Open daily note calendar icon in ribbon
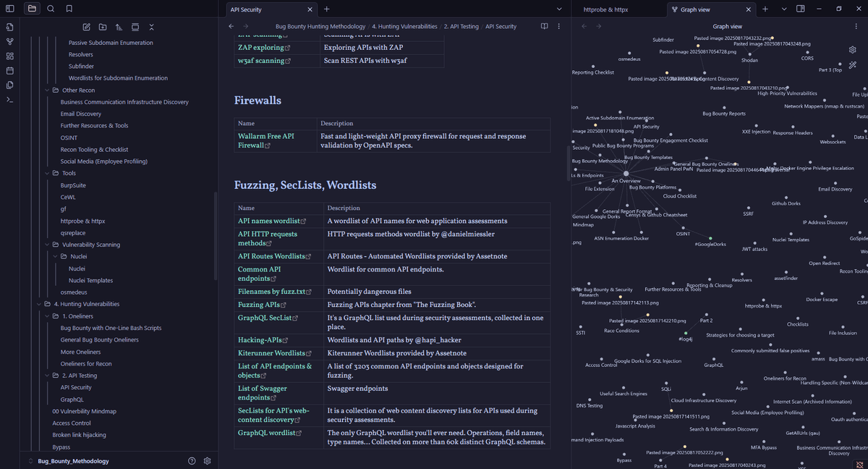Image resolution: width=868 pixels, height=469 pixels. point(9,70)
